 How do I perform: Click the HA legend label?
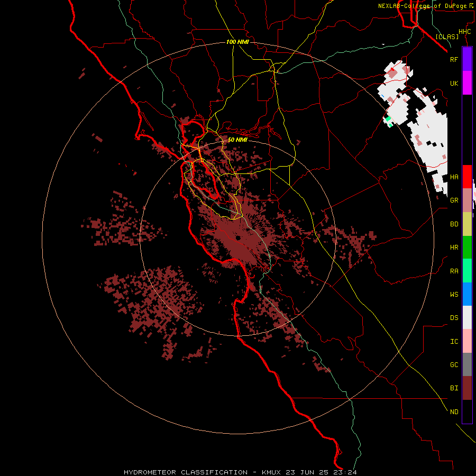454,177
